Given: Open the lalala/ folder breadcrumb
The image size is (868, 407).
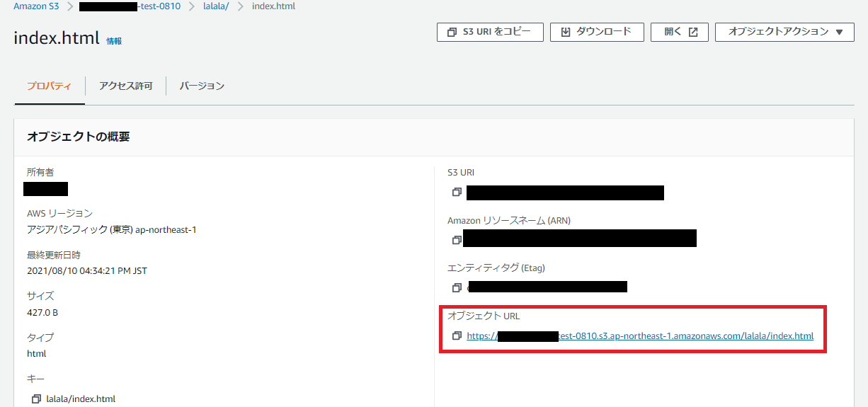Looking at the screenshot, I should [x=216, y=6].
